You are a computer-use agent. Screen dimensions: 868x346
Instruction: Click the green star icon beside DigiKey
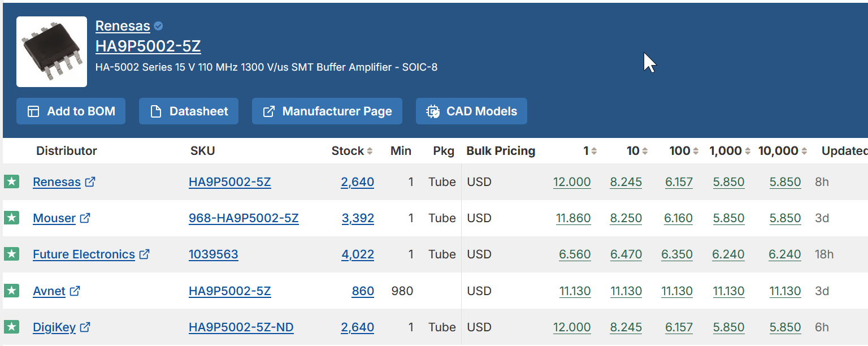[11, 326]
